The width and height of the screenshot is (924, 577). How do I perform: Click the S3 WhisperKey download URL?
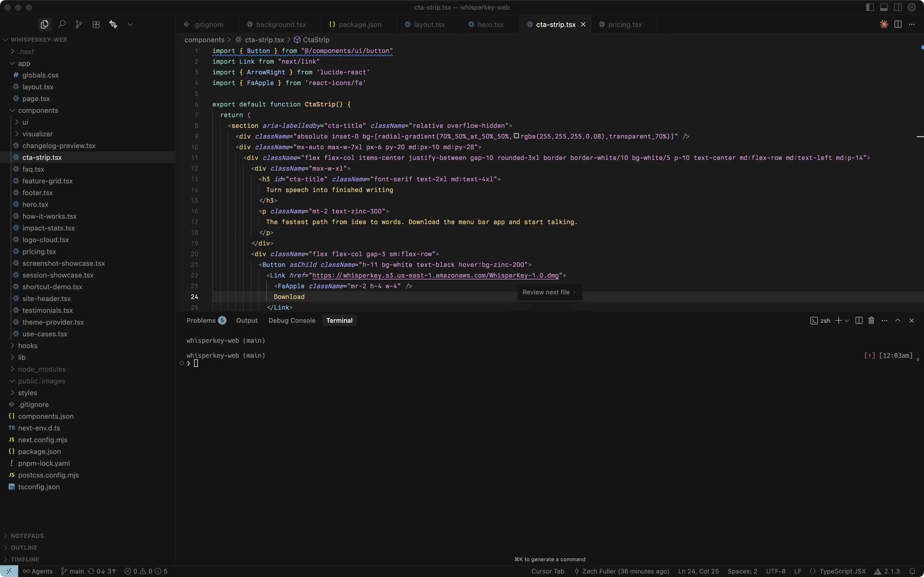click(x=435, y=275)
